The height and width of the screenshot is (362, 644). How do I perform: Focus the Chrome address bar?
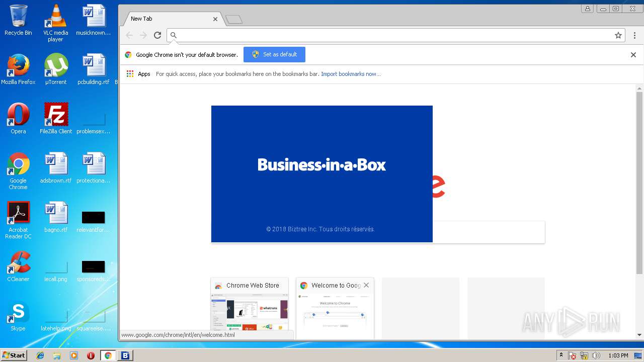tap(395, 35)
